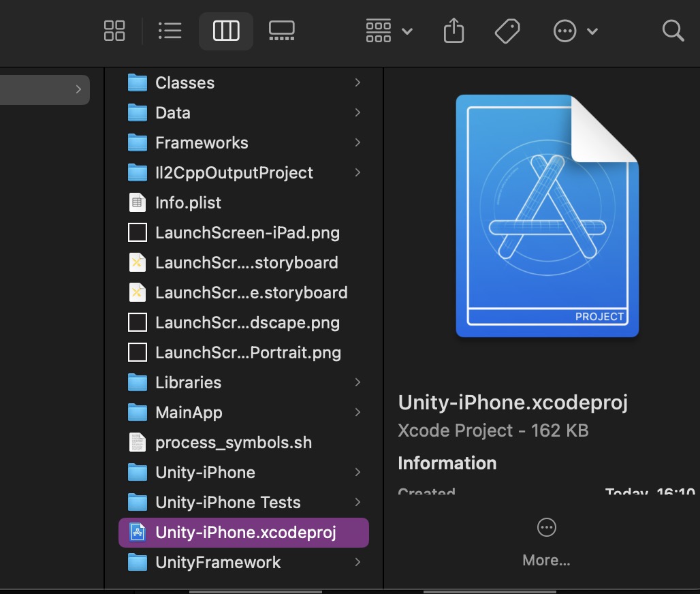This screenshot has width=700, height=594.
Task: Click the group items icon
Action: point(378,31)
